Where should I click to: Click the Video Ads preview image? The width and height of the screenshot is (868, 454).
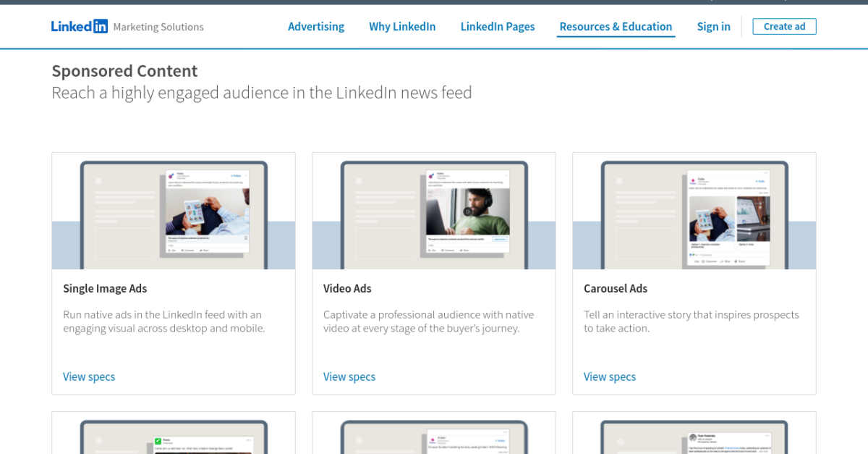433,210
